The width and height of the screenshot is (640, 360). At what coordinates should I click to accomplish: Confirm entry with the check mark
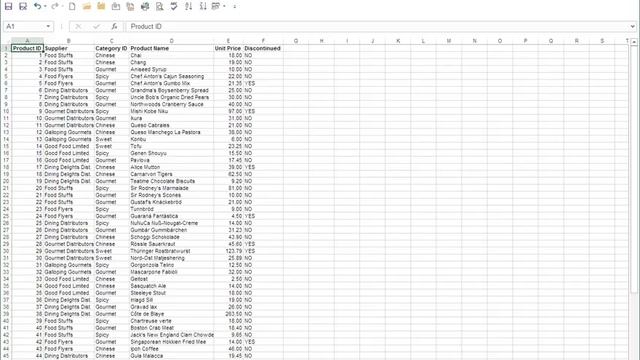click(x=96, y=27)
